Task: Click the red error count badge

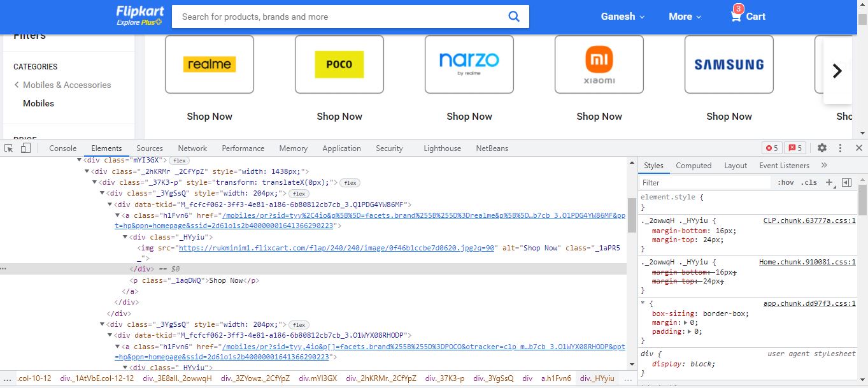Action: pyautogui.click(x=771, y=148)
